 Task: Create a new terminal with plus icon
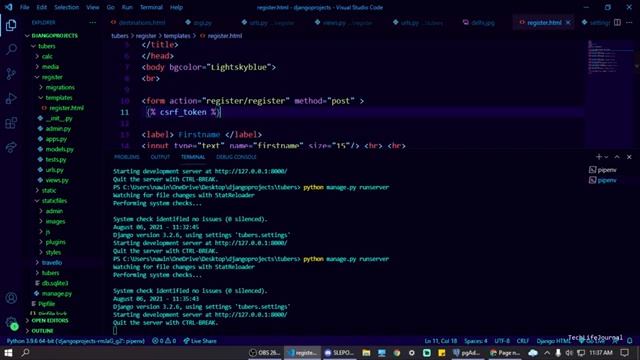pos(598,157)
